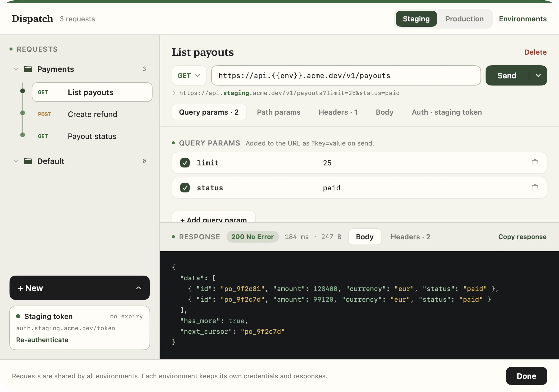Delete the limit query param with trash icon
This screenshot has height=392, width=559.
pyautogui.click(x=535, y=163)
